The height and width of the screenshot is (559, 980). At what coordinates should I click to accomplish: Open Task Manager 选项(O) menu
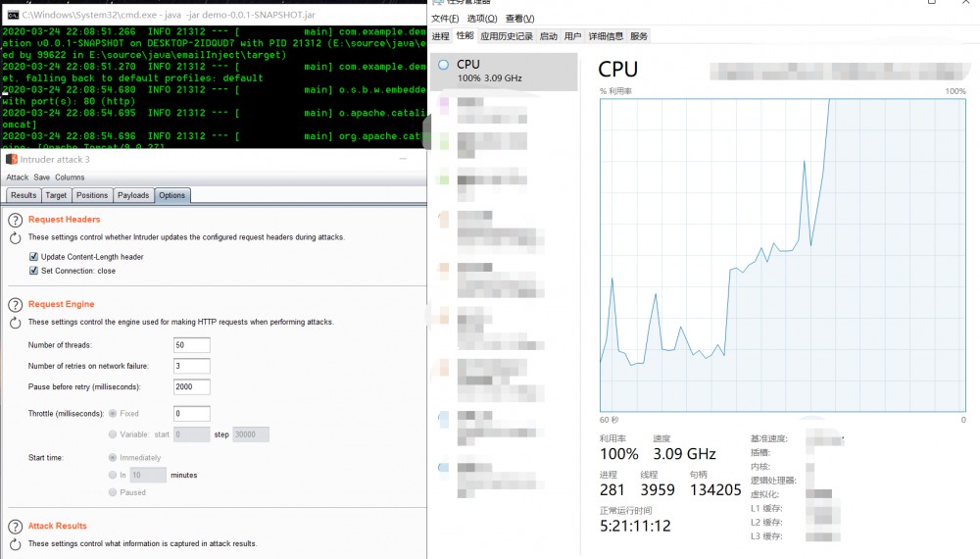tap(482, 18)
